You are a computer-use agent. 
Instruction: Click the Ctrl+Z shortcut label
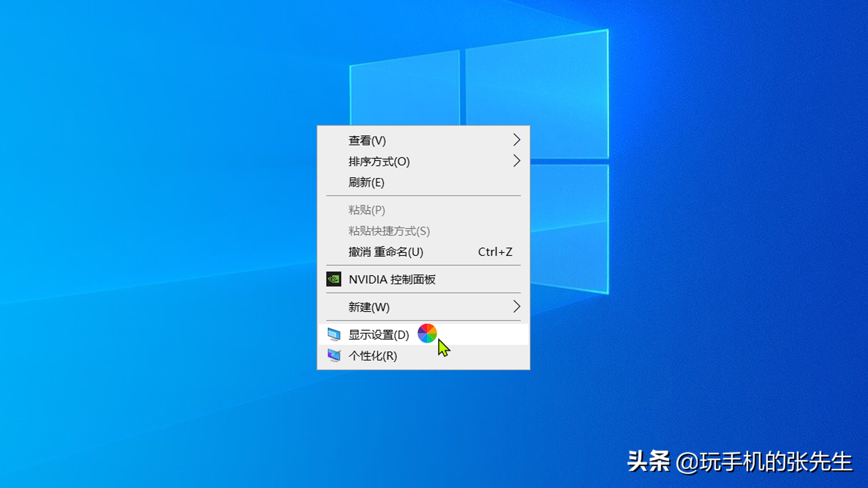click(495, 252)
